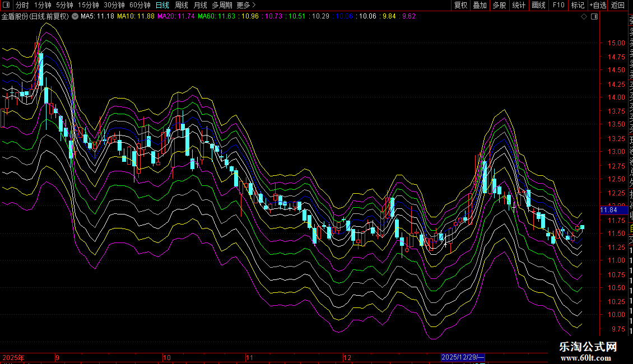Select the 5分钟 timeframe
Viewport: 633px width, 364px height.
point(64,5)
